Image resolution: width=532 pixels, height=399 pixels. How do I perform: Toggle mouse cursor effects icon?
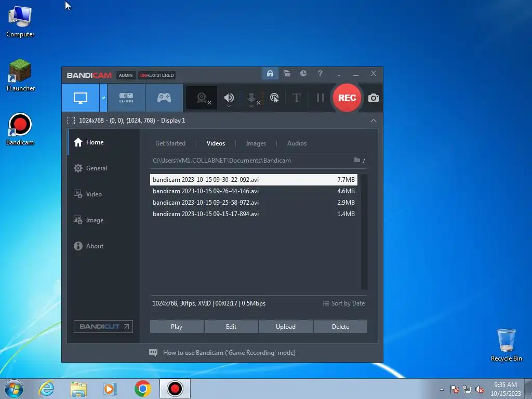274,98
